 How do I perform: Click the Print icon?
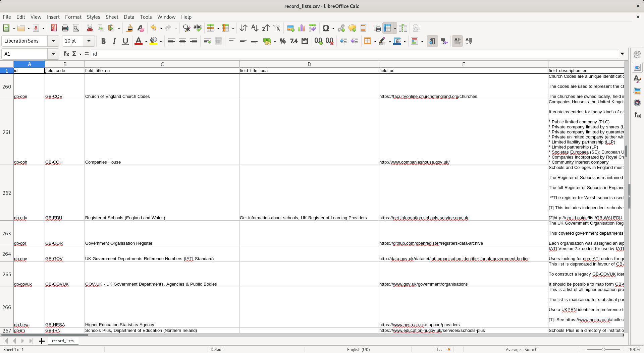click(x=65, y=28)
